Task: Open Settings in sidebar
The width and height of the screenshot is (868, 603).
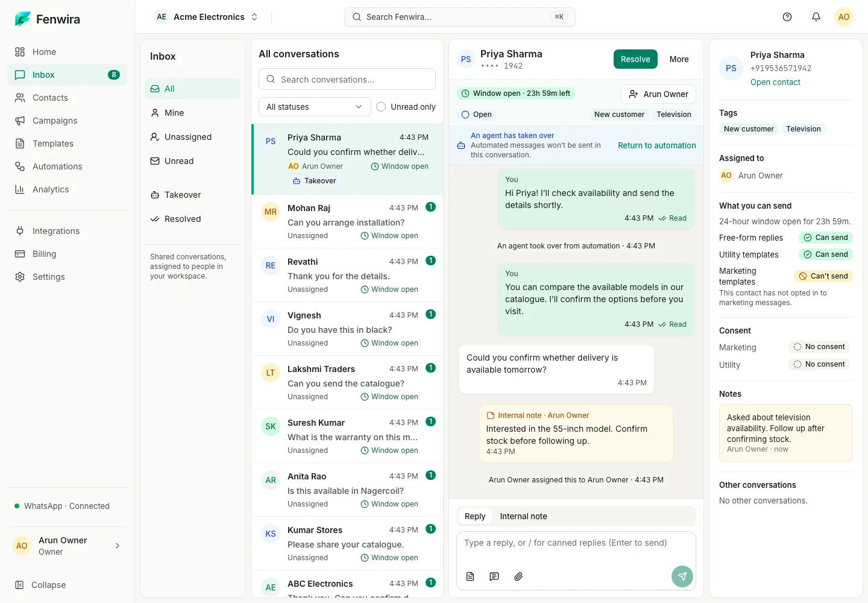Action: (x=67, y=277)
